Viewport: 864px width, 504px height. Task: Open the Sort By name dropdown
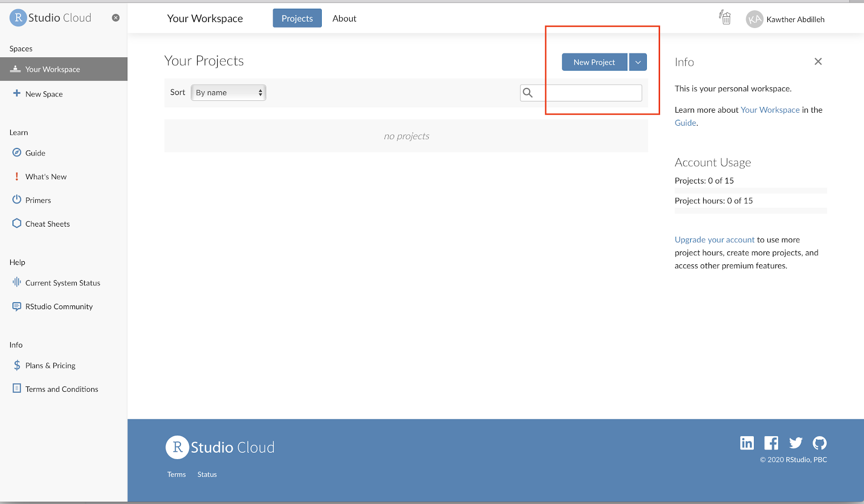point(229,93)
